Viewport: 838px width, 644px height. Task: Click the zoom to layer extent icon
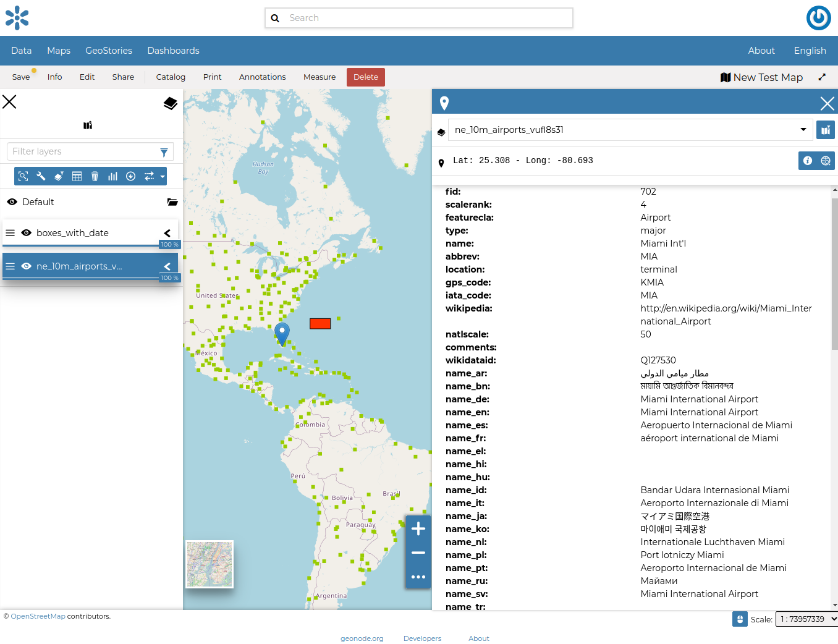[x=23, y=176]
